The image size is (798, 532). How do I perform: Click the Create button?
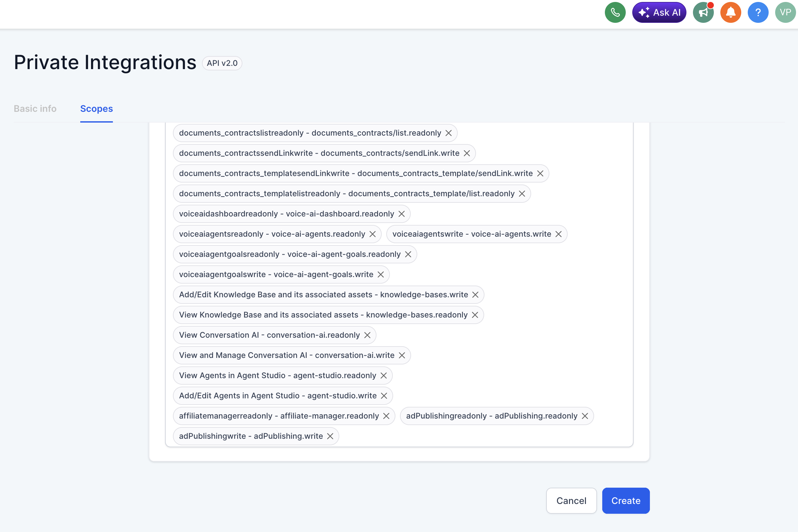[x=625, y=500]
